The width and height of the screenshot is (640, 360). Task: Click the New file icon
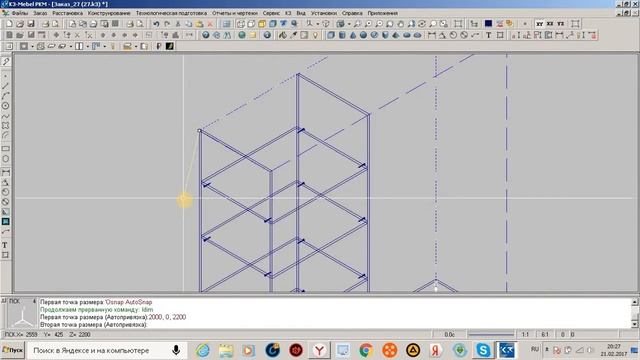tap(9, 24)
